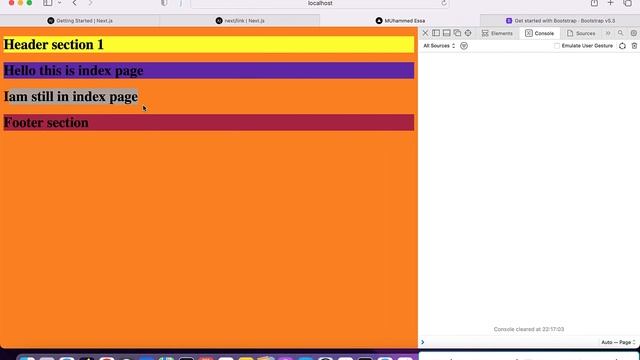Open the Get started with Bootstrap tab
640x360 pixels.
click(560, 20)
